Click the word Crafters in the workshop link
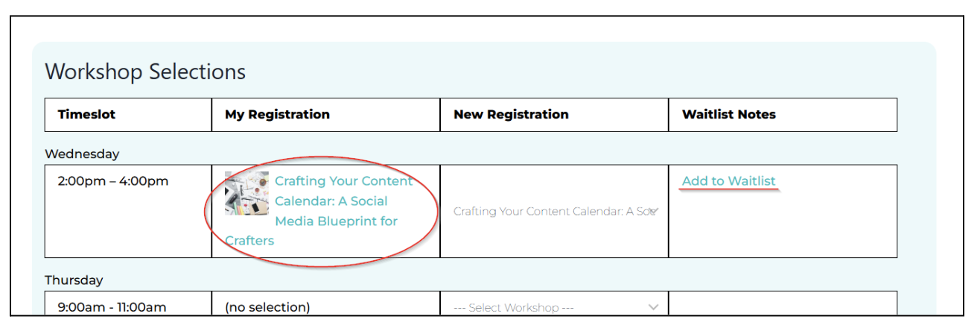This screenshot has width=980, height=334. click(x=249, y=241)
